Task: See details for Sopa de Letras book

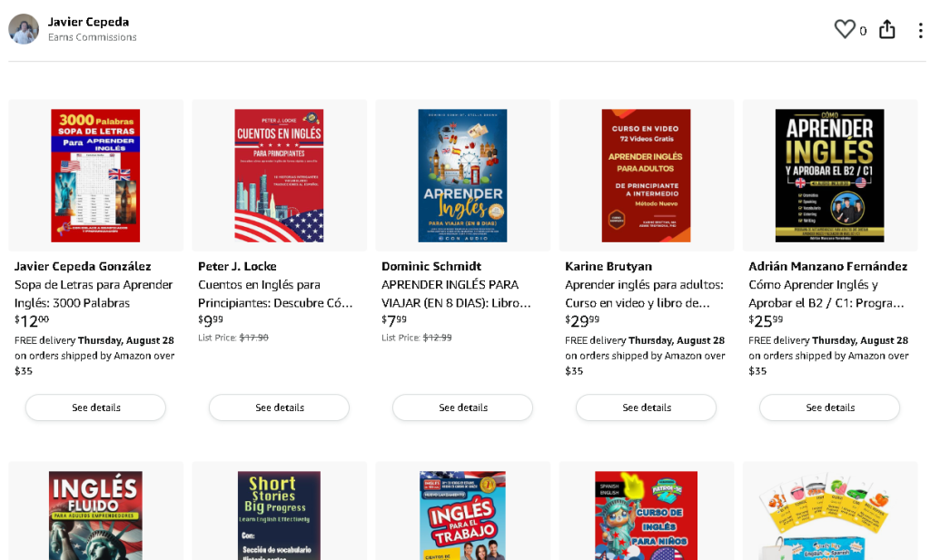Action: (x=95, y=408)
